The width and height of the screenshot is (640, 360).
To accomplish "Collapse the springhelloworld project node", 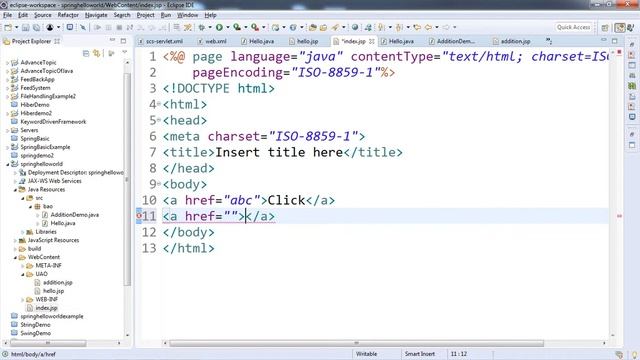I will pyautogui.click(x=7, y=164).
